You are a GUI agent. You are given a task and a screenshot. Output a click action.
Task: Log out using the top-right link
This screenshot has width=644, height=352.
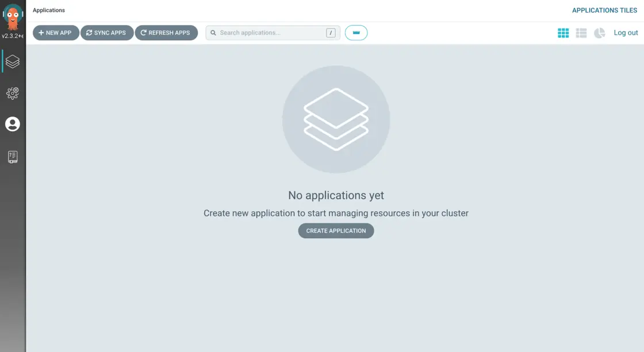(x=626, y=33)
